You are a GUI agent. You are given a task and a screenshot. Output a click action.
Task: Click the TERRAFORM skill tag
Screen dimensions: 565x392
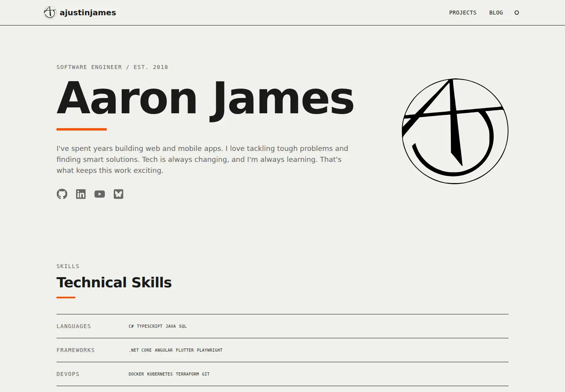[187, 374]
